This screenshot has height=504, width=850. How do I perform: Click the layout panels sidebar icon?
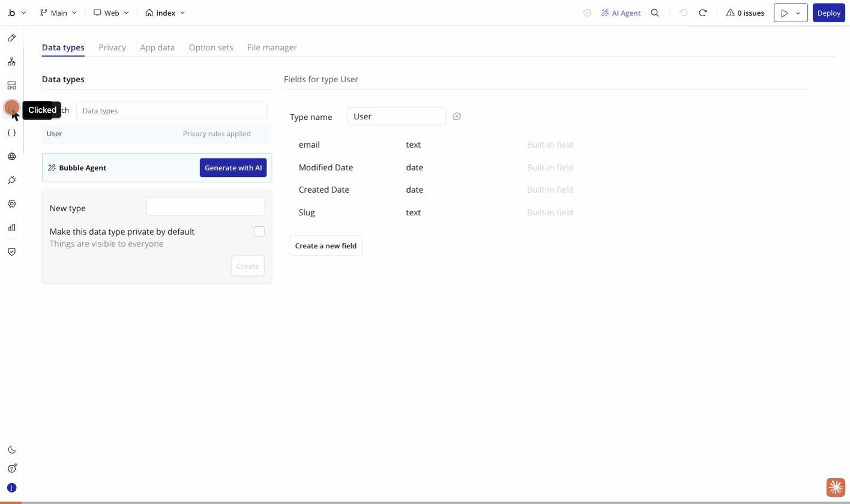(x=11, y=85)
